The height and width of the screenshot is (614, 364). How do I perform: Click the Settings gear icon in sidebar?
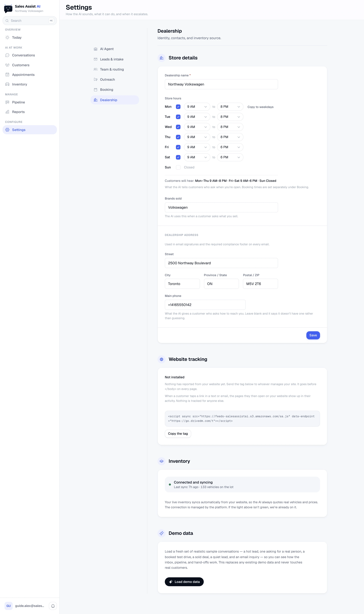[x=7, y=130]
